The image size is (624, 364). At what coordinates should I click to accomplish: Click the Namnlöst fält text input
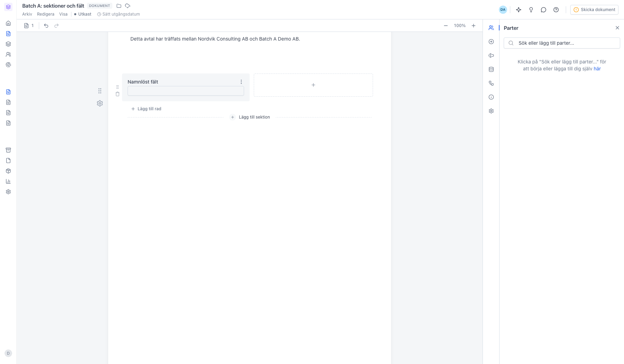click(186, 91)
